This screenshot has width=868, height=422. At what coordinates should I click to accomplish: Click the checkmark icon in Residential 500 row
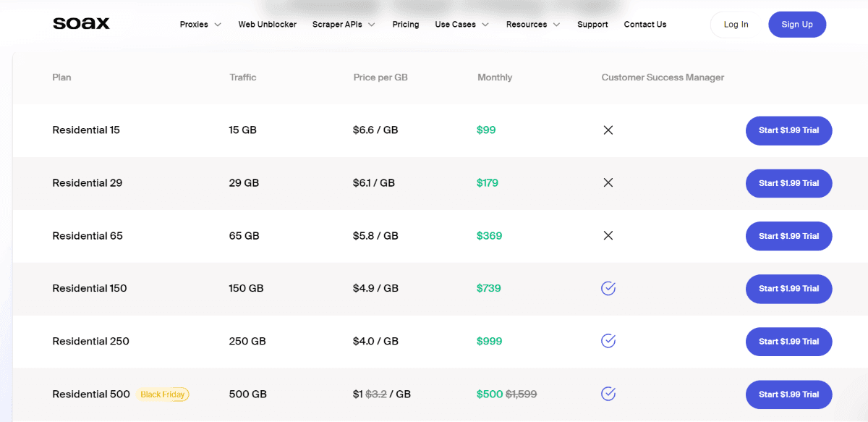(608, 394)
